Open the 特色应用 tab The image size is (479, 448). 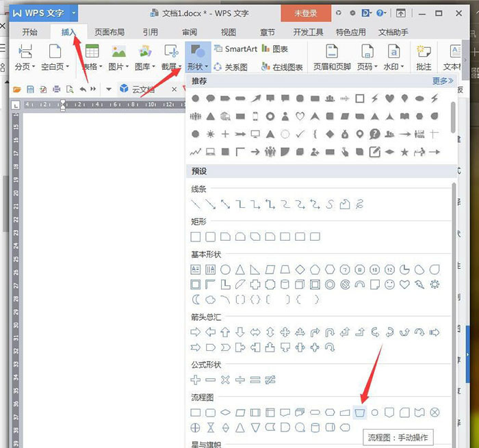[x=350, y=32]
